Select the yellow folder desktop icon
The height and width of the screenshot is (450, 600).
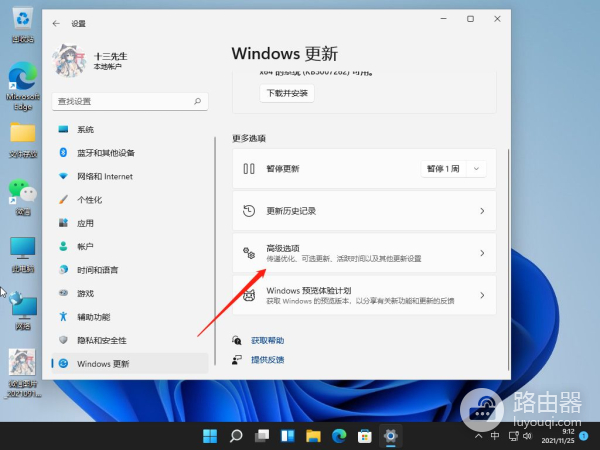[x=23, y=140]
